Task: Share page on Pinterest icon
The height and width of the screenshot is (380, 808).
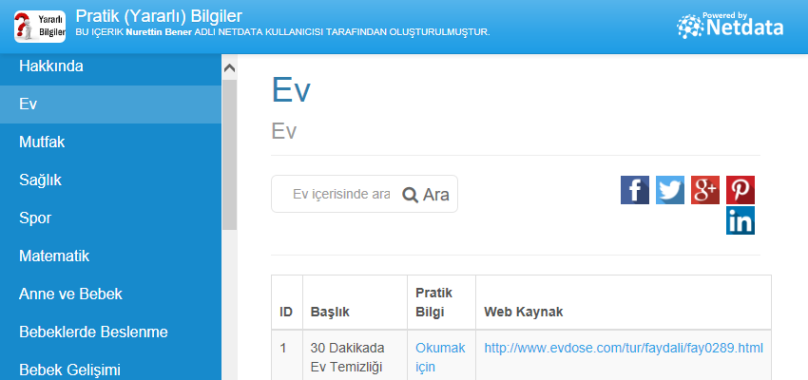Action: (740, 190)
